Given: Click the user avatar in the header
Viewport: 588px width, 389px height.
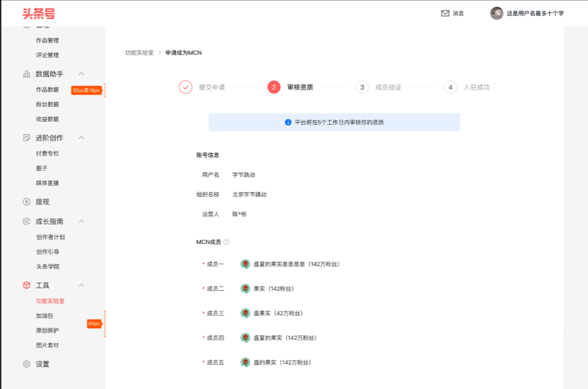Looking at the screenshot, I should click(497, 13).
